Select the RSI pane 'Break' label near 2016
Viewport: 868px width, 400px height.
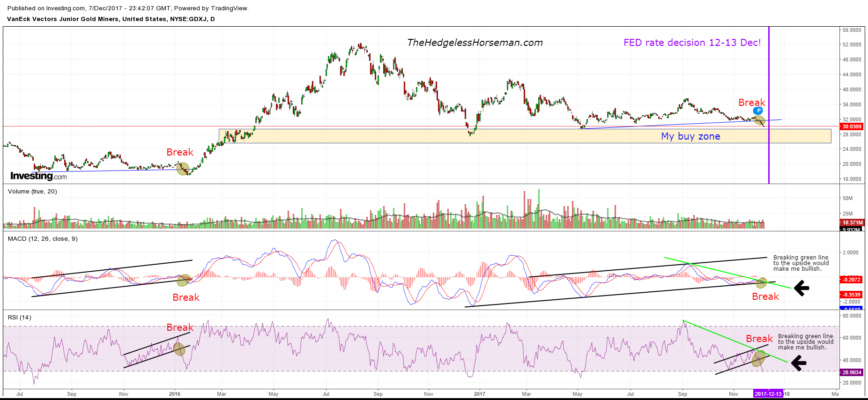[x=180, y=327]
